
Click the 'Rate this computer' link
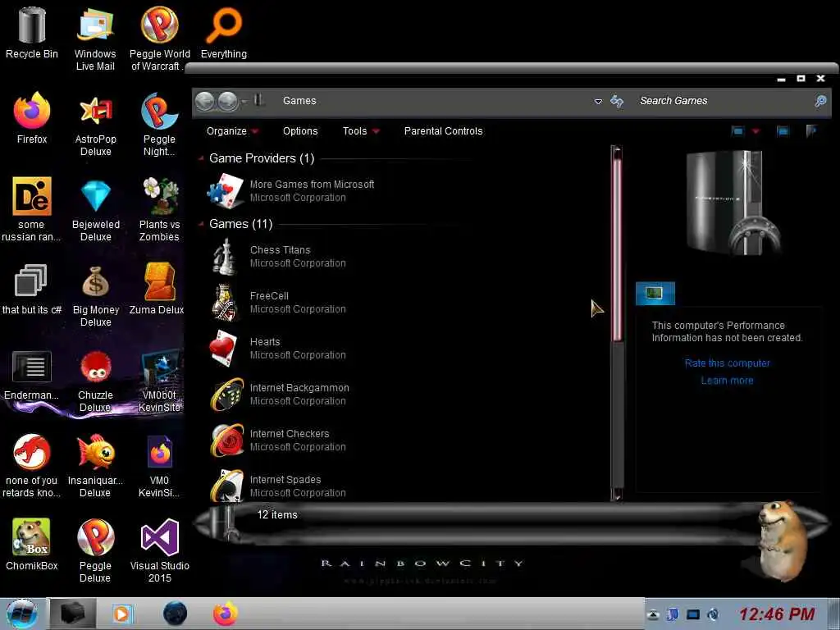click(x=727, y=363)
